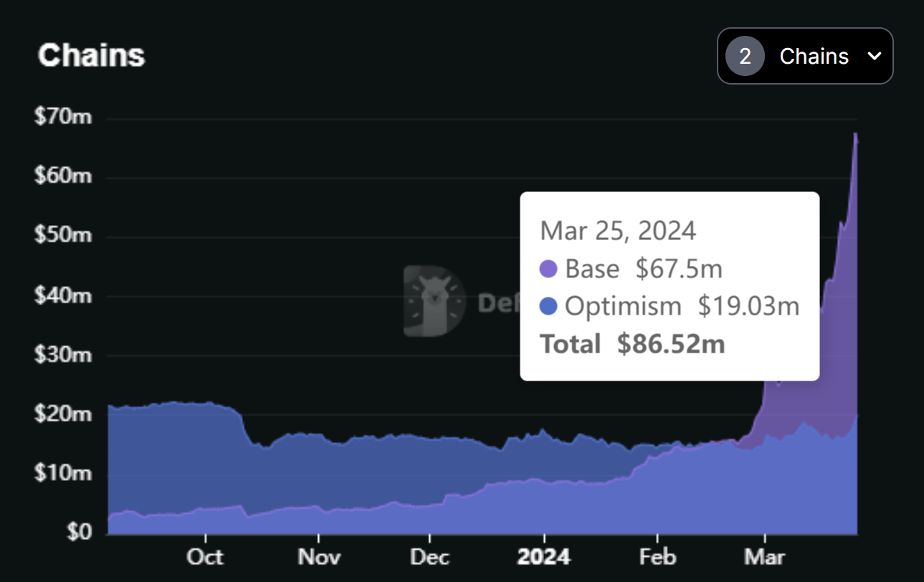Click the Optimism $19.03m tooltip value
The image size is (924, 582).
coord(748,307)
